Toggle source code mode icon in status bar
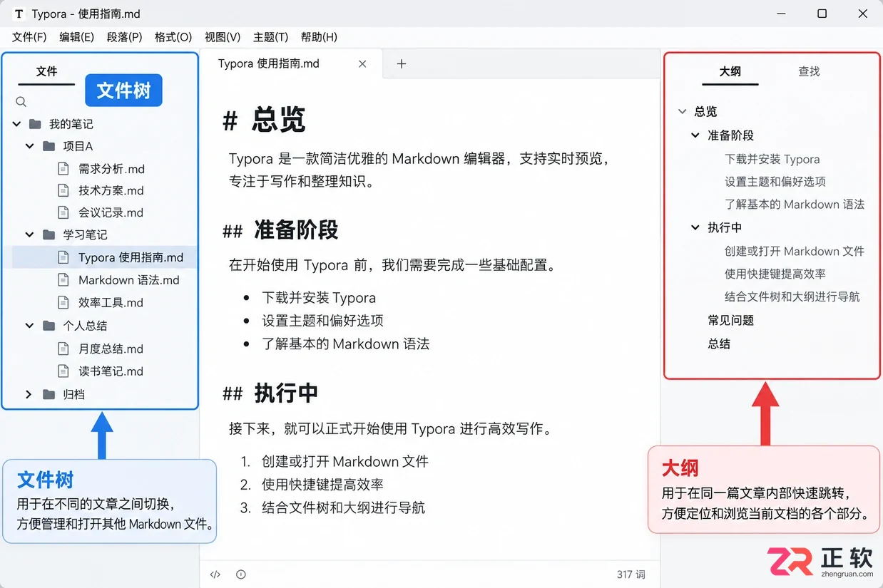This screenshot has width=883, height=588. [215, 574]
